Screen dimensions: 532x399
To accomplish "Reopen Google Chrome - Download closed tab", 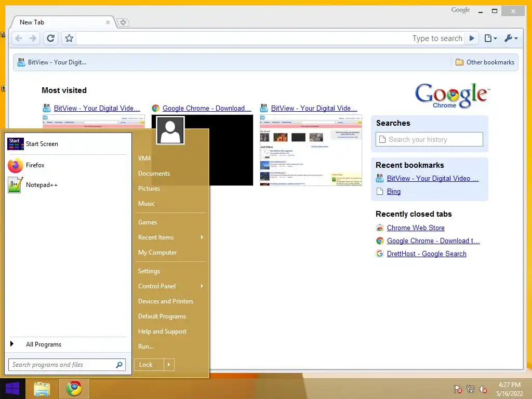I will point(433,241).
